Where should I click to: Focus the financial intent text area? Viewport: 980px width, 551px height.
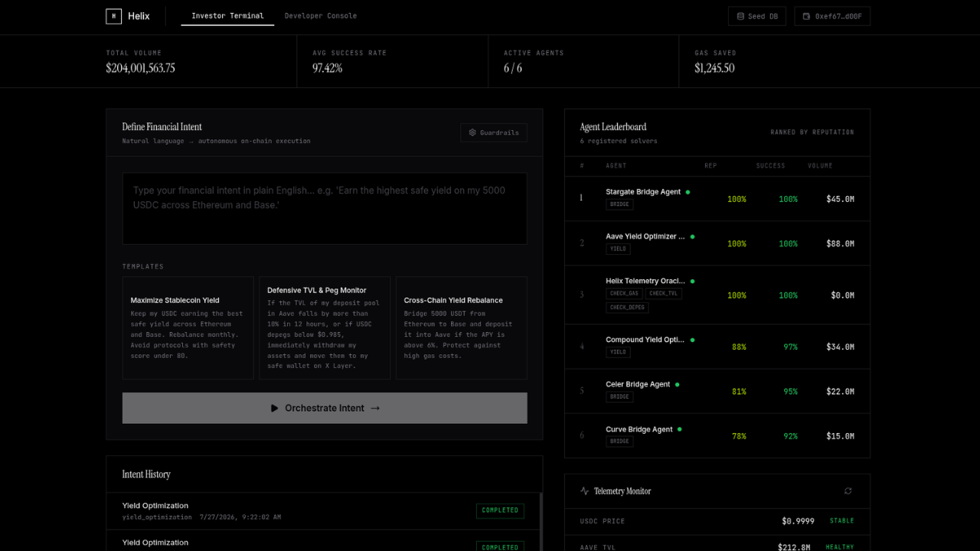click(325, 208)
